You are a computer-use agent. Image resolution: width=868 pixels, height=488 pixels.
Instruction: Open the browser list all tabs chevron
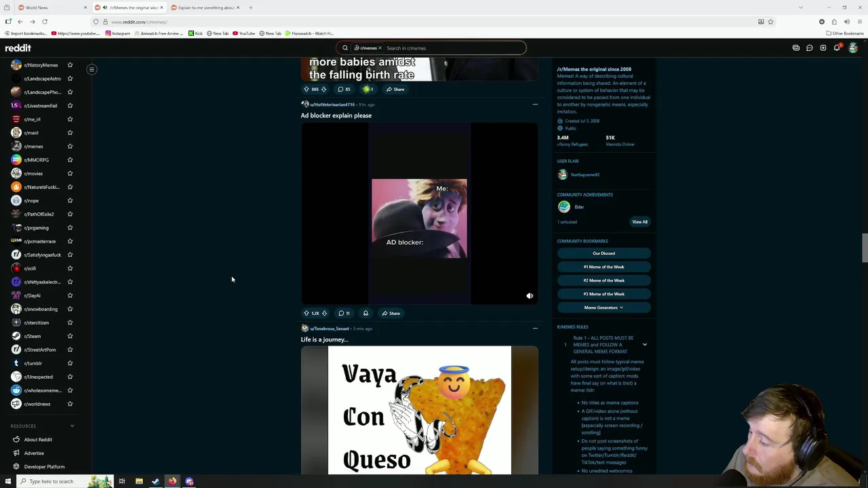point(800,7)
